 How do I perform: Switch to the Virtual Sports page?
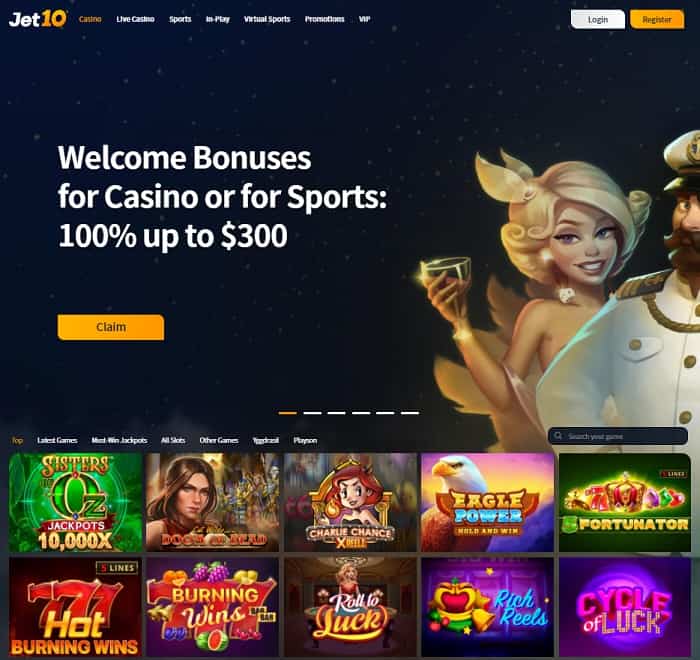[x=267, y=19]
